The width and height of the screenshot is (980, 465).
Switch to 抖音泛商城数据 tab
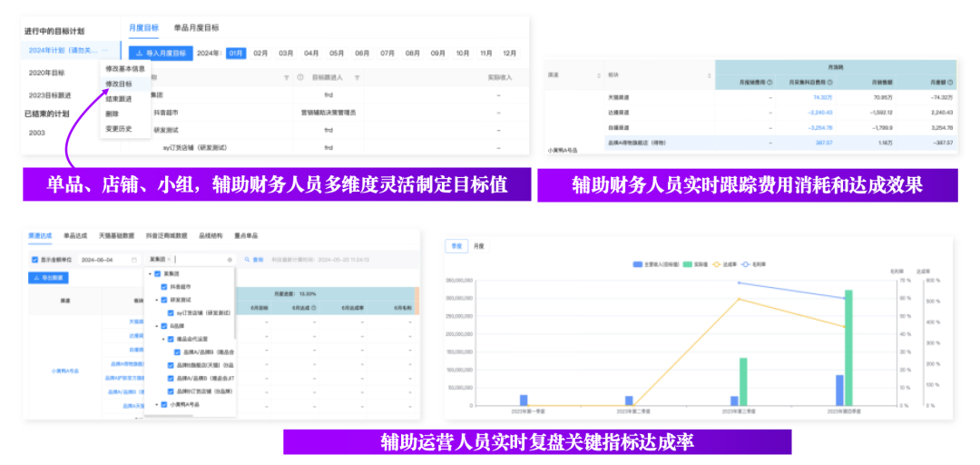click(x=166, y=236)
